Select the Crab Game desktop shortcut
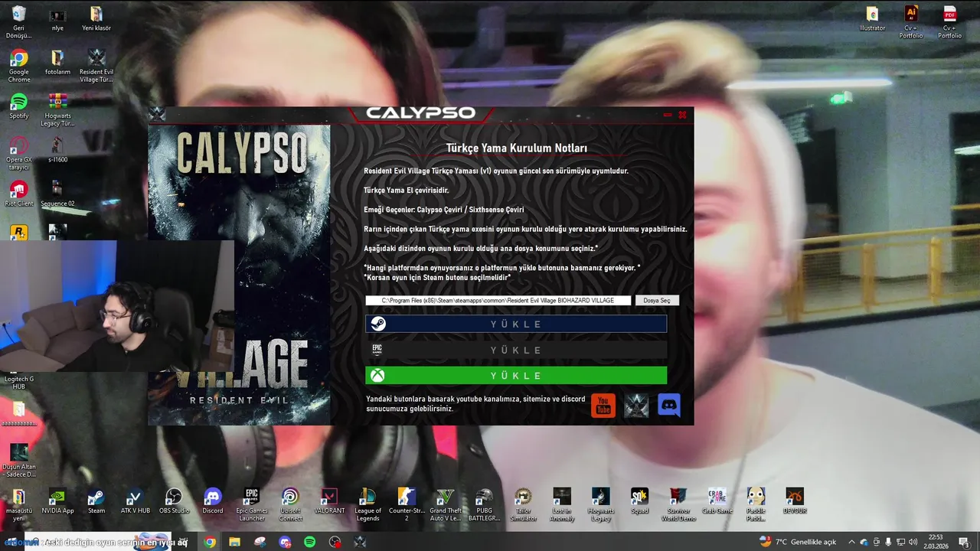The height and width of the screenshot is (551, 980). (x=717, y=501)
